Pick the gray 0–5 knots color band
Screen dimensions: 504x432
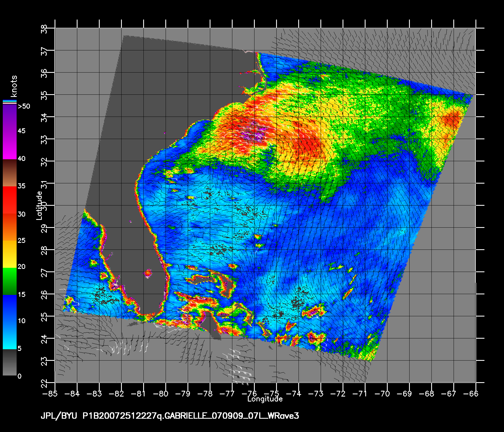pos(10,362)
